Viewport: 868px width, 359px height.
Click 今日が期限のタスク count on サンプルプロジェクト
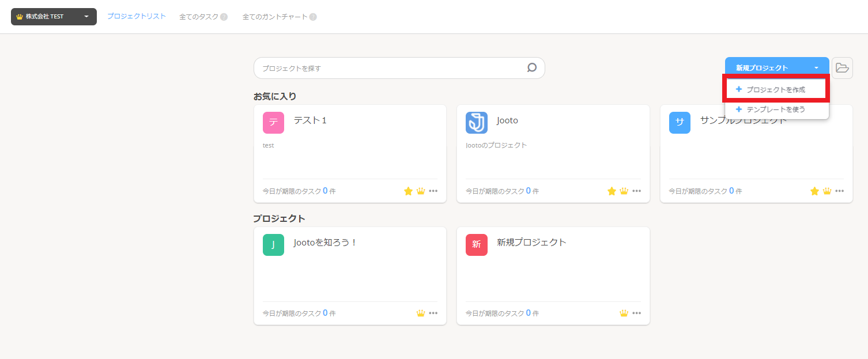coord(705,191)
